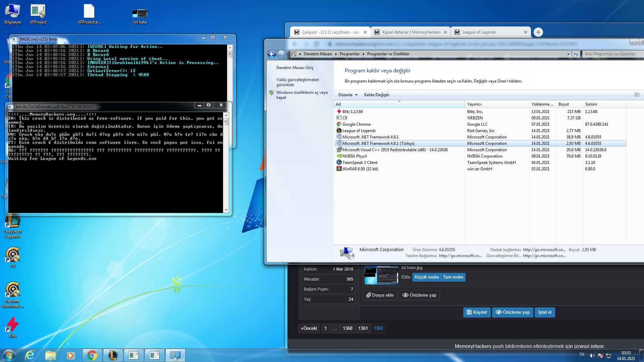This screenshot has width=644, height=362.
Task: Click the lol hata.jpg attachment thumbnail
Action: (x=381, y=275)
